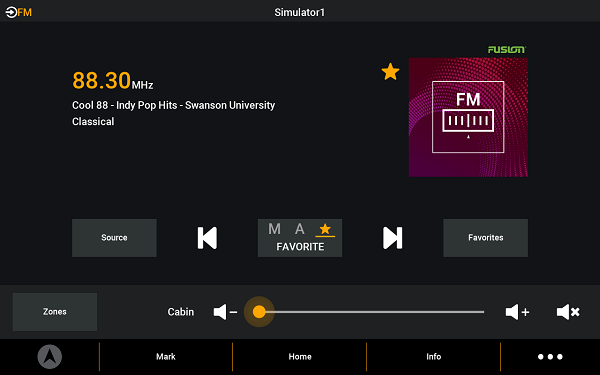Open the Zones button
The image size is (600, 375).
click(x=55, y=312)
